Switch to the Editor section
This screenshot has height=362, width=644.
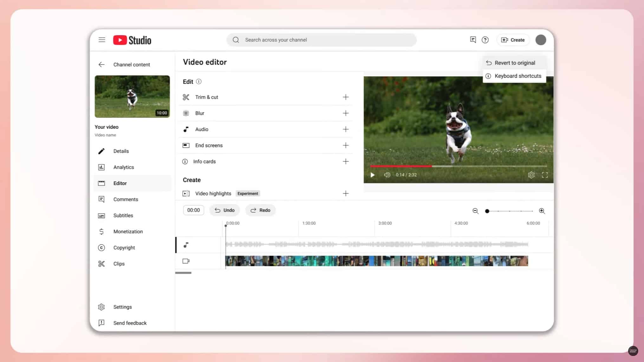point(120,183)
